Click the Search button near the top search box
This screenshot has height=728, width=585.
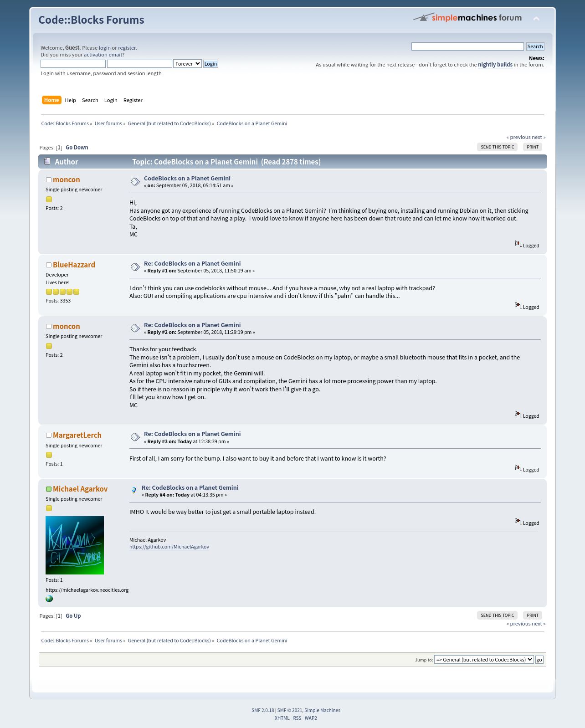pos(535,46)
